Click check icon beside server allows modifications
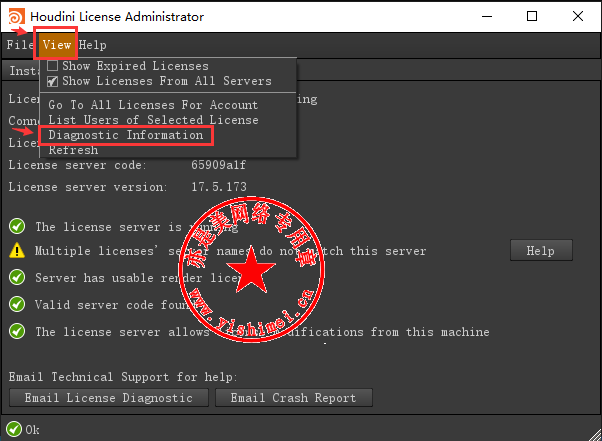 (x=17, y=331)
